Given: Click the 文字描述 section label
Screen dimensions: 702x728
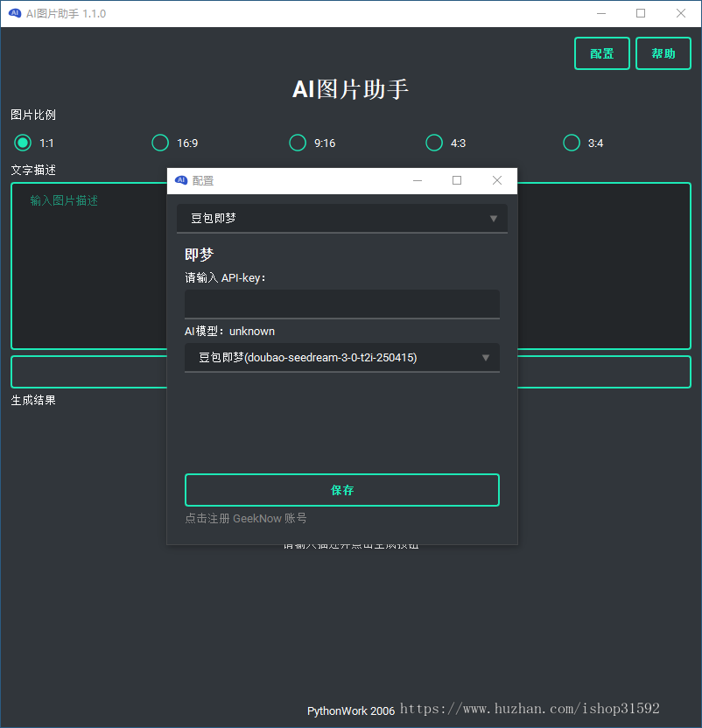Looking at the screenshot, I should click(33, 171).
